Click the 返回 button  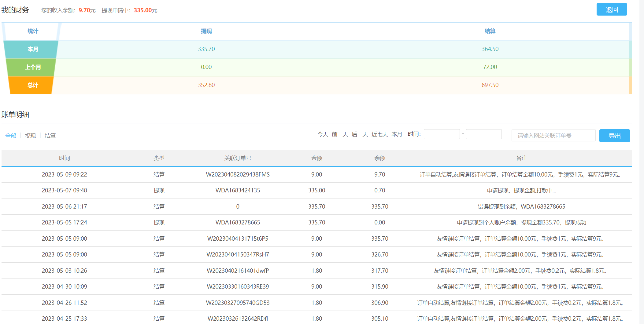point(612,9)
